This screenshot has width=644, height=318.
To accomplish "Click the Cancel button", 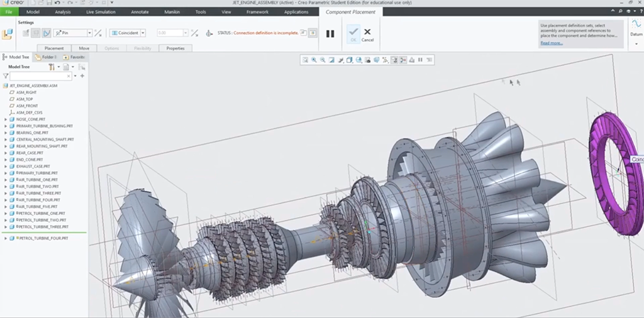I will tap(367, 35).
